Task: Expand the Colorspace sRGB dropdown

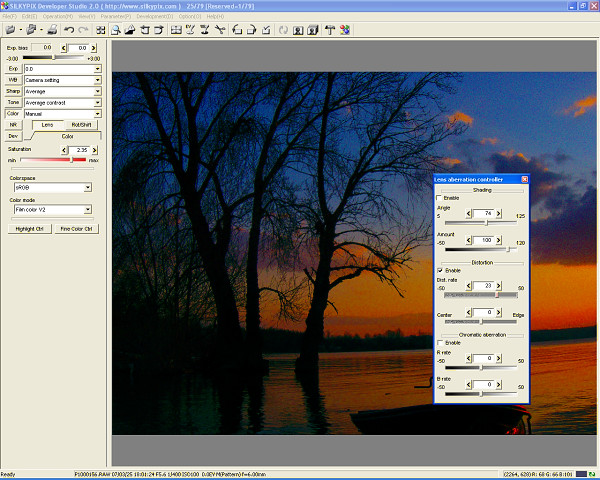Action: [x=88, y=187]
